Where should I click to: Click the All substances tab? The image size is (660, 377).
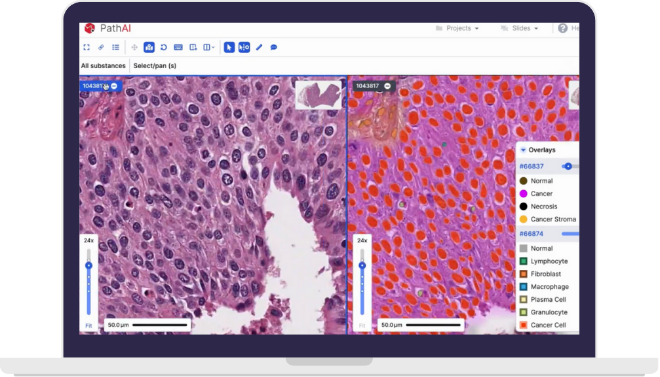(x=103, y=66)
